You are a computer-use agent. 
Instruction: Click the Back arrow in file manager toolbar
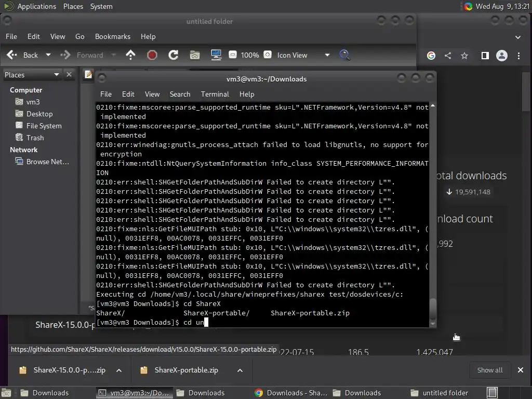tap(12, 55)
